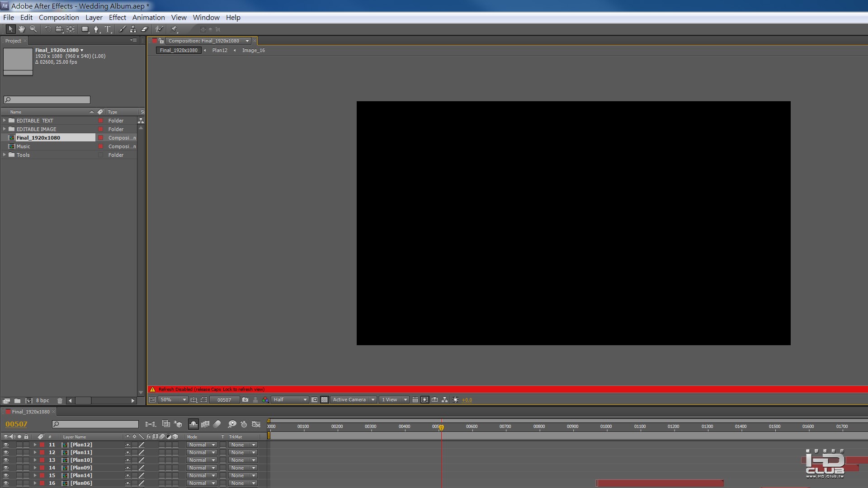This screenshot has width=868, height=488.
Task: Open the Graph Editor in timeline
Action: tap(256, 424)
